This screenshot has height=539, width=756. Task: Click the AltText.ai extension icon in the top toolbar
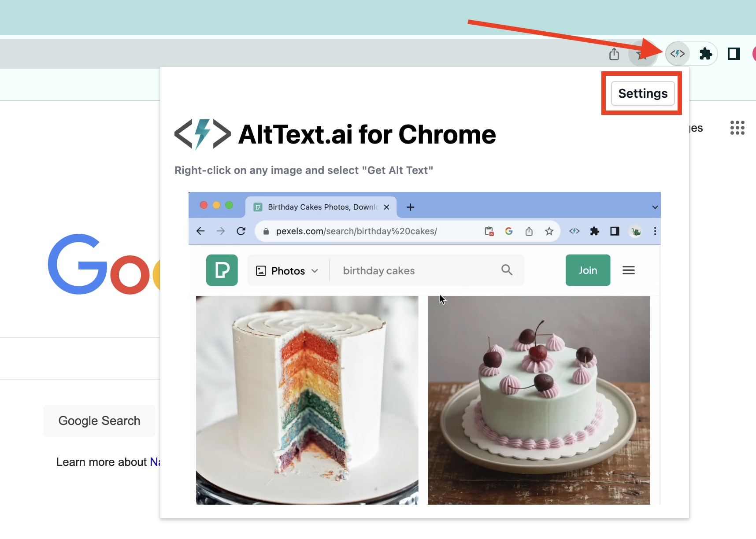coord(677,54)
